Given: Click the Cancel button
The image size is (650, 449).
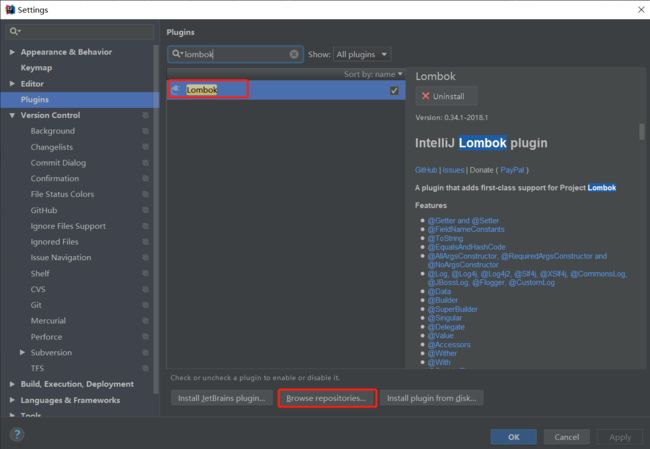Looking at the screenshot, I should (x=567, y=437).
